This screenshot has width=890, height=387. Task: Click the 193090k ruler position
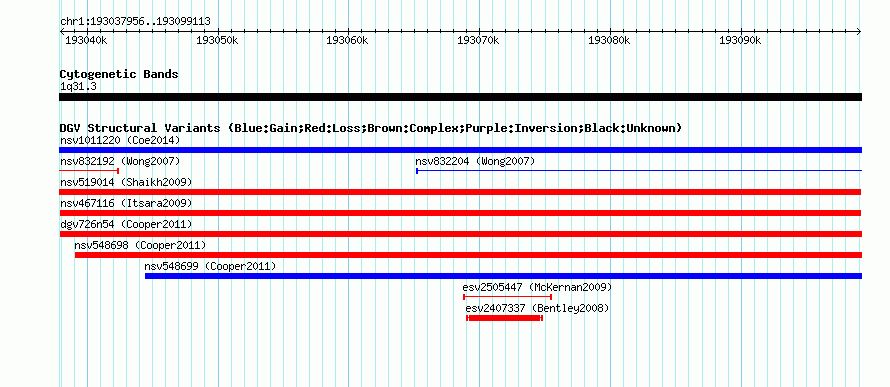(x=739, y=41)
